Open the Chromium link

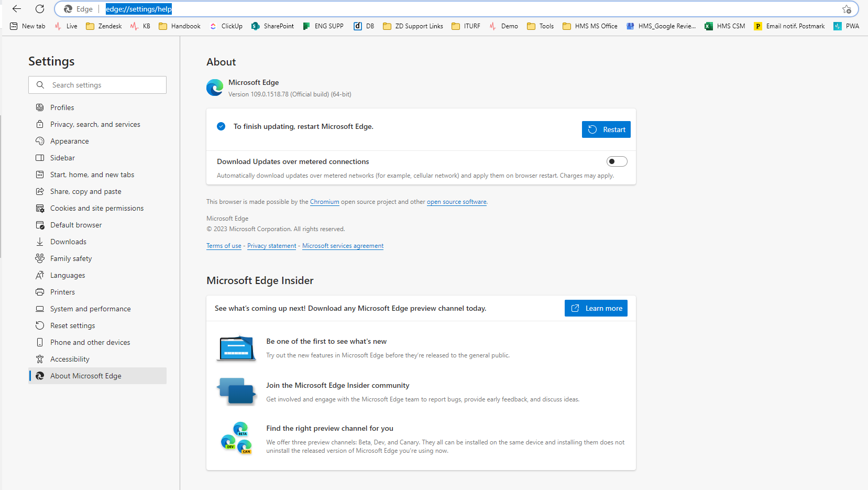(324, 202)
